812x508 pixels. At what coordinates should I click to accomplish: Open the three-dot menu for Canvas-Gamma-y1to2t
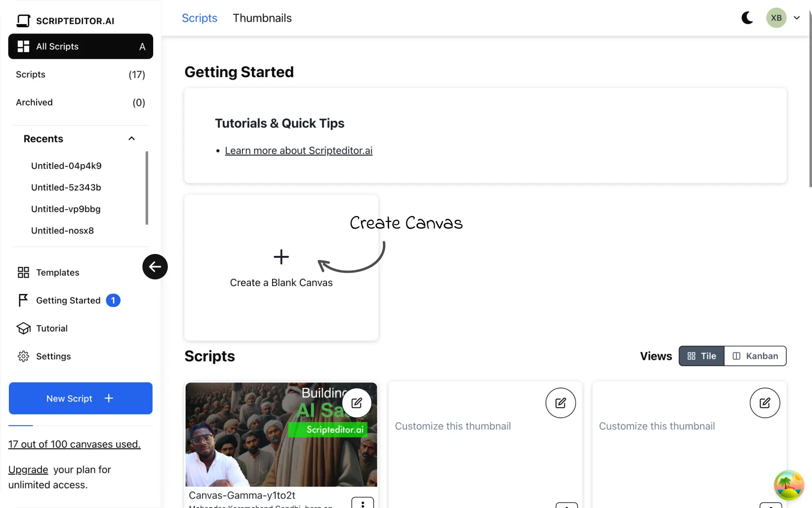[x=362, y=503]
